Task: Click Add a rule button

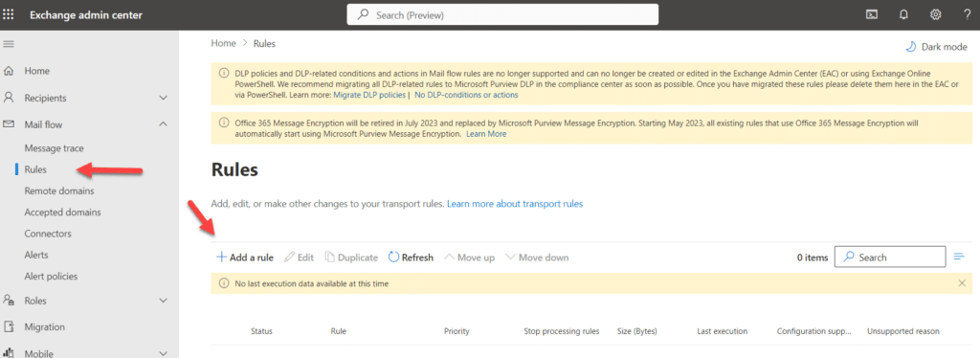Action: click(x=245, y=257)
